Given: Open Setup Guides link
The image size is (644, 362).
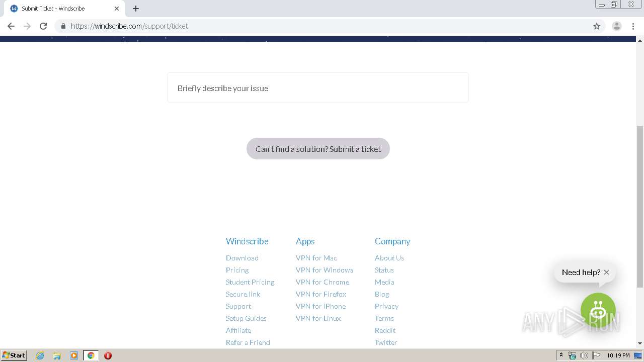Looking at the screenshot, I should click(x=246, y=318).
